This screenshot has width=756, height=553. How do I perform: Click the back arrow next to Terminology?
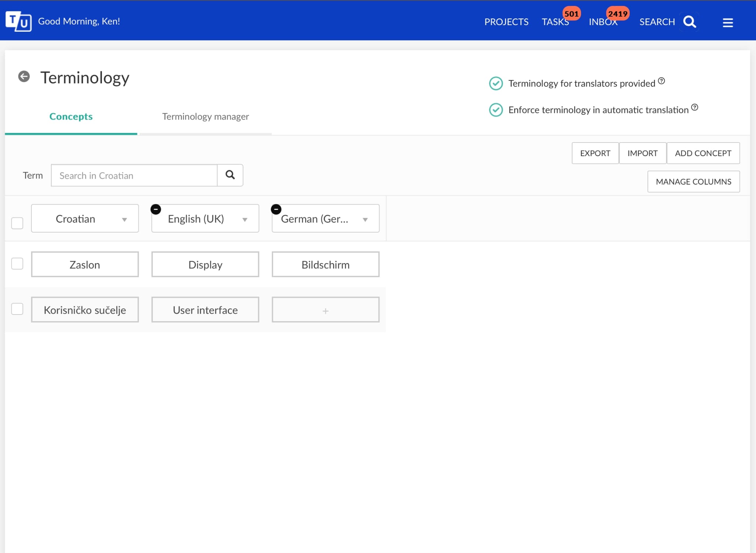click(x=24, y=76)
